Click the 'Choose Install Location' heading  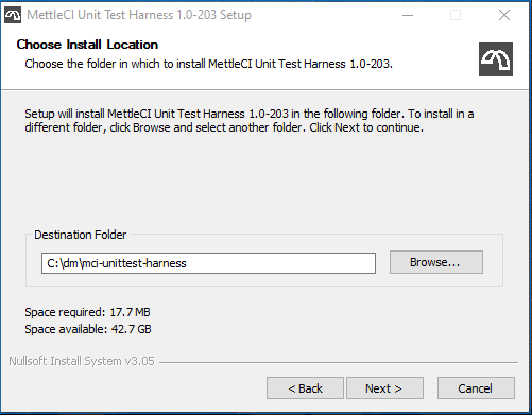88,45
